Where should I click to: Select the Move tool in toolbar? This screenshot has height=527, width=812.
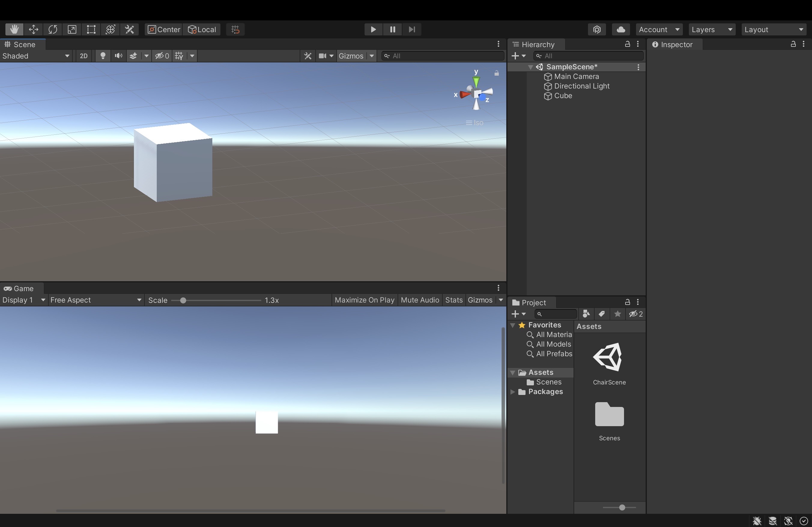coord(33,29)
